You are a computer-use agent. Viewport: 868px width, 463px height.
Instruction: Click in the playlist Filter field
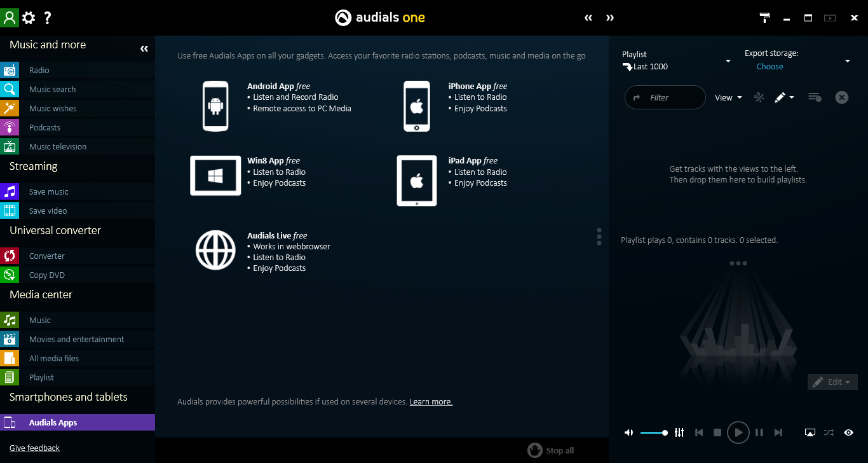[665, 97]
